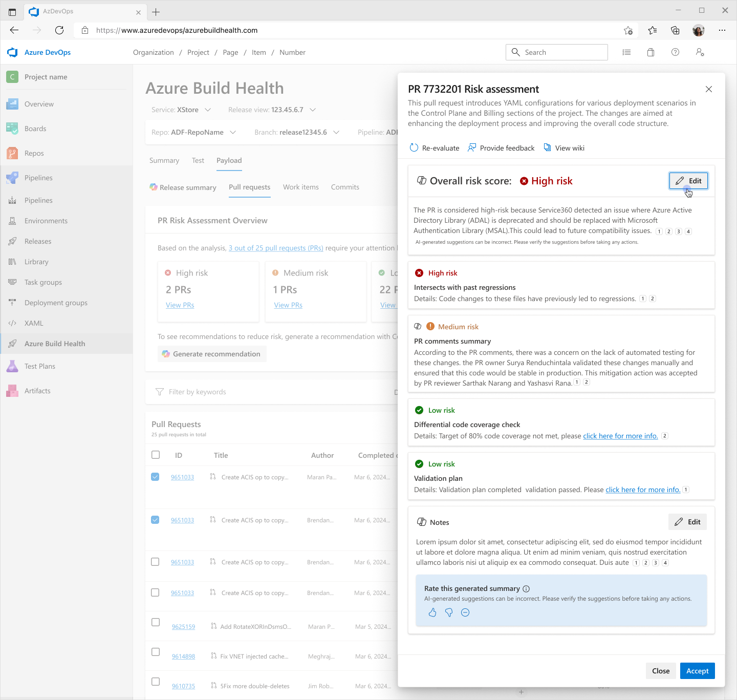
Task: Click '3 out of 25 pull requests' link
Action: (x=276, y=248)
